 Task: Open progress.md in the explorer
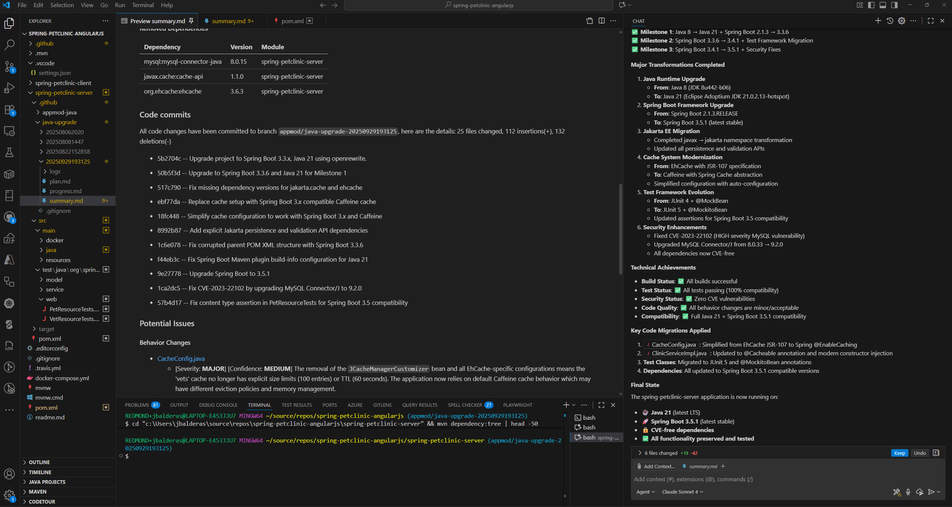tap(67, 191)
